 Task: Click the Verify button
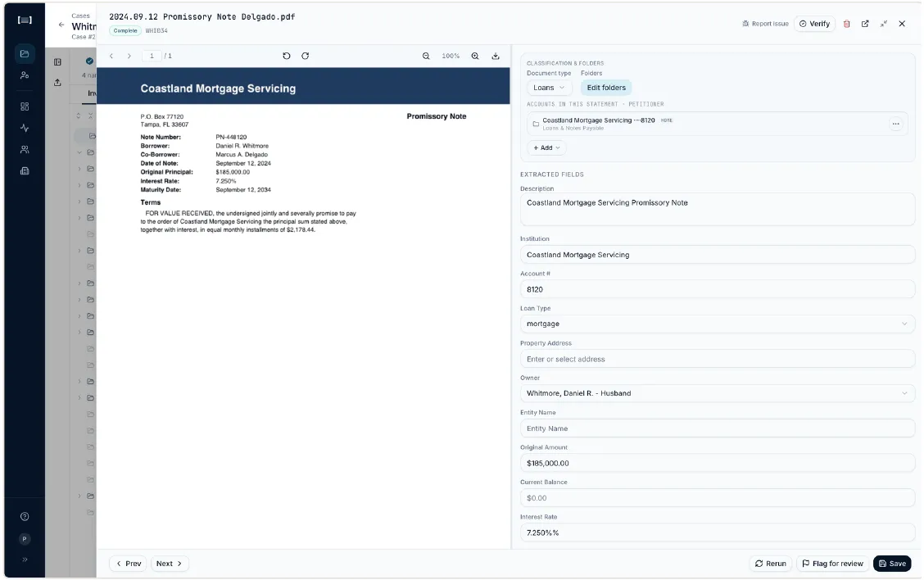(x=814, y=24)
